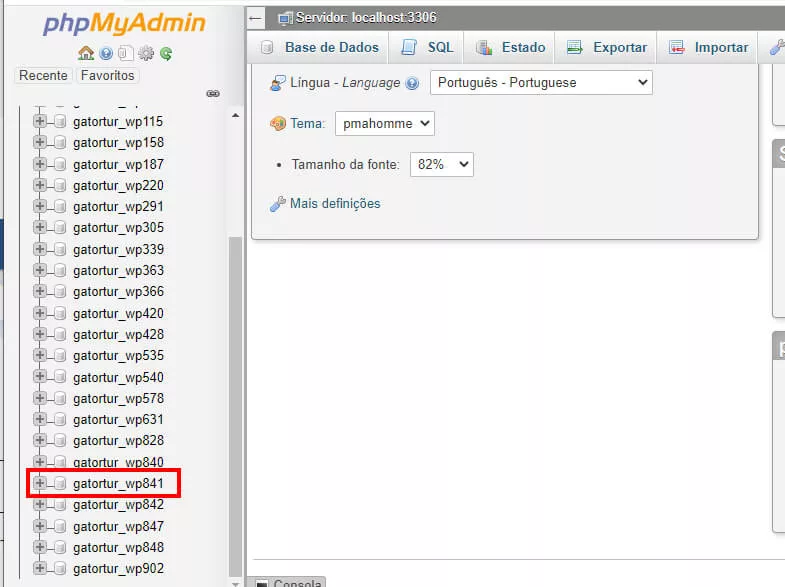Select database gatortur_wp840
785x587 pixels.
tap(118, 462)
